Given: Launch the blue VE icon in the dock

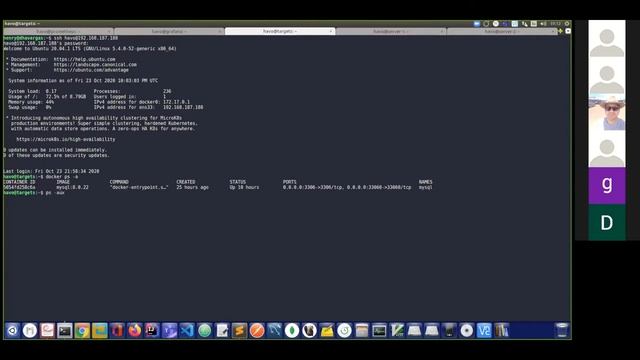Looking at the screenshot, I should (x=484, y=331).
